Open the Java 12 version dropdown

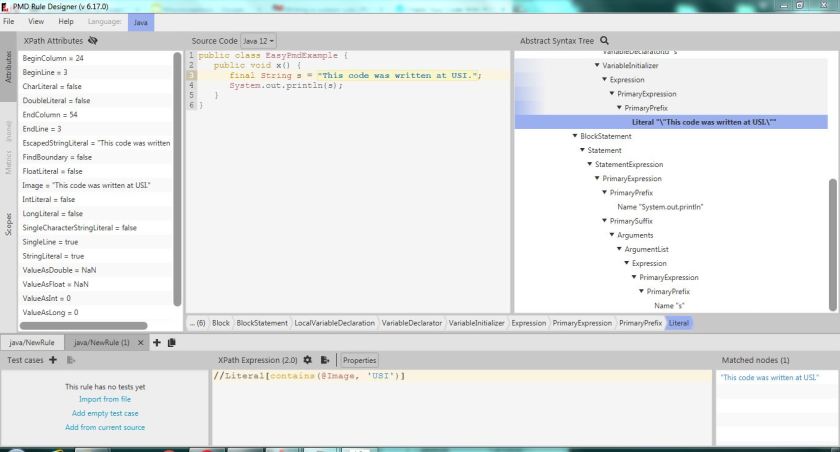260,41
